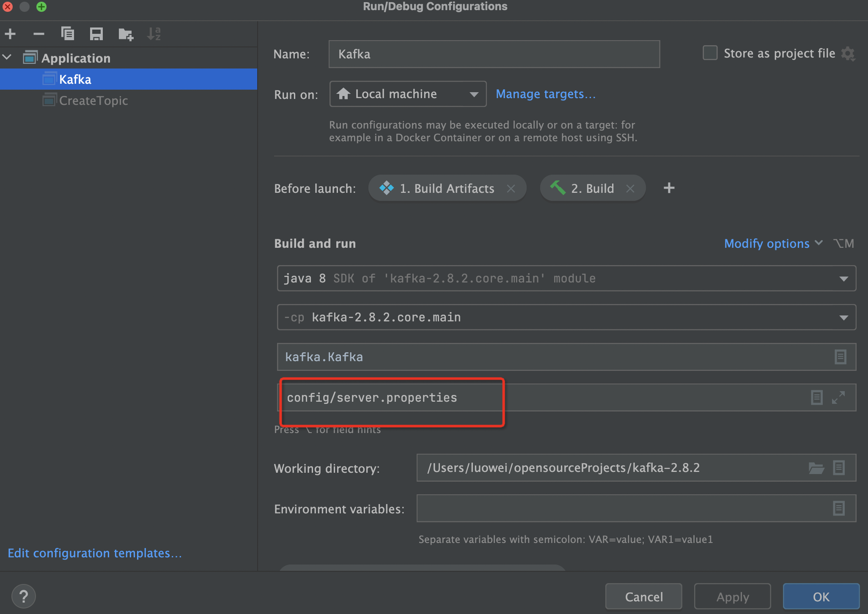Expand the java 8 SDK module dropdown

pos(843,278)
